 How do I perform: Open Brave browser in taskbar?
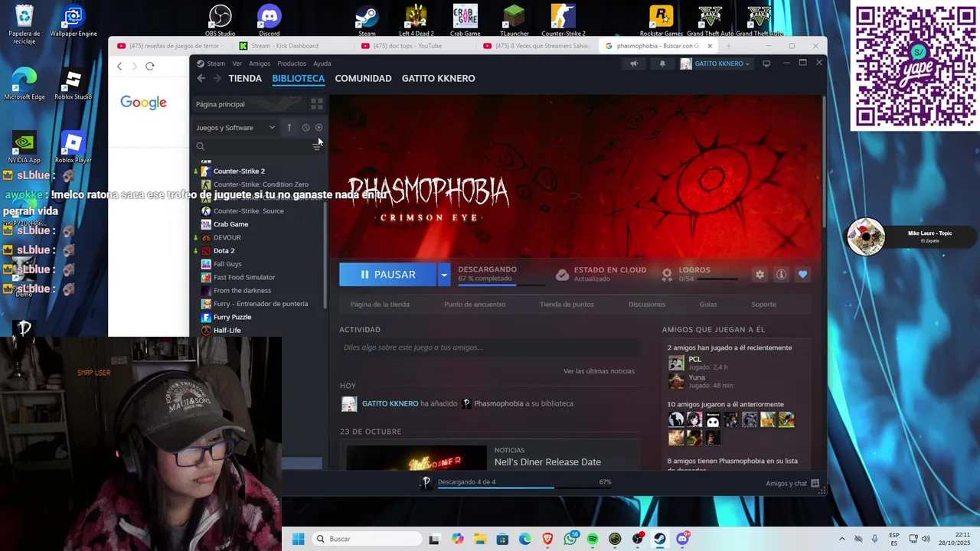547,539
